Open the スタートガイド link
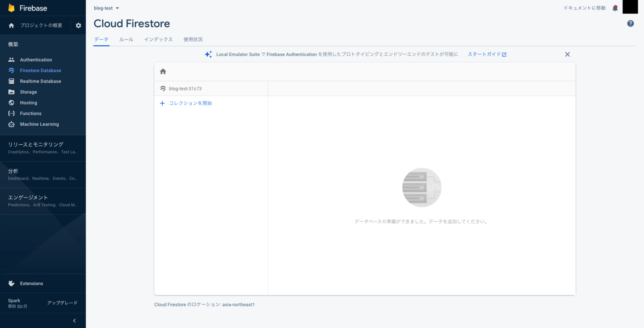This screenshot has height=328, width=644. pyautogui.click(x=486, y=54)
